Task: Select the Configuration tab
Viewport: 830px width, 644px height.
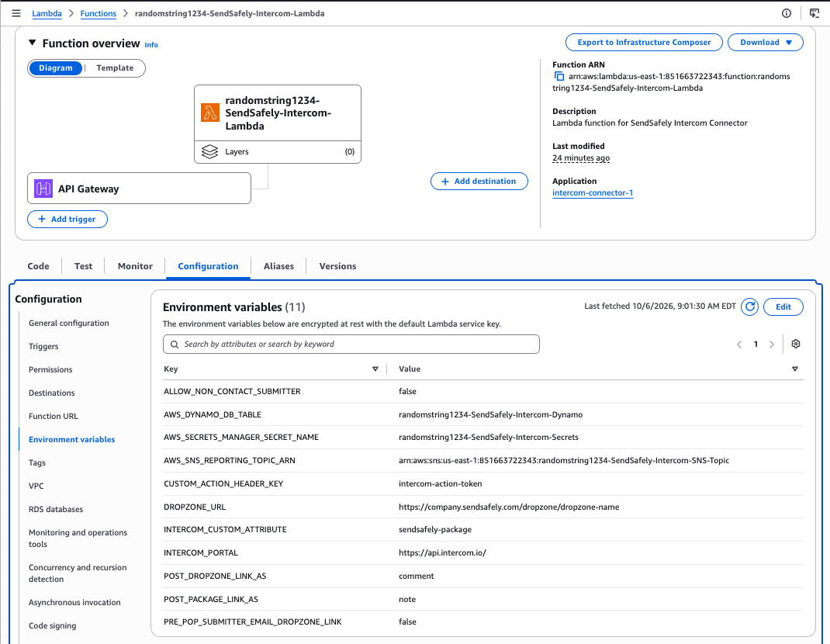Action: 208,266
